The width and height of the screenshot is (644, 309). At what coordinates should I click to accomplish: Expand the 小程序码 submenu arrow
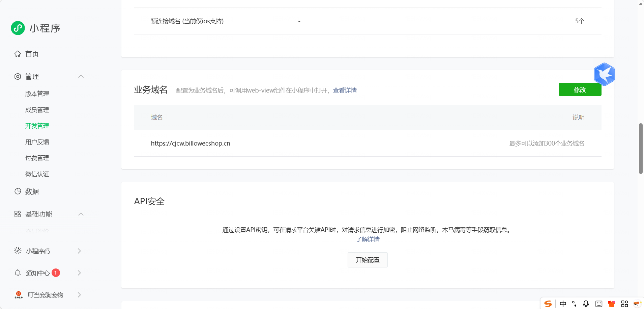pyautogui.click(x=79, y=251)
